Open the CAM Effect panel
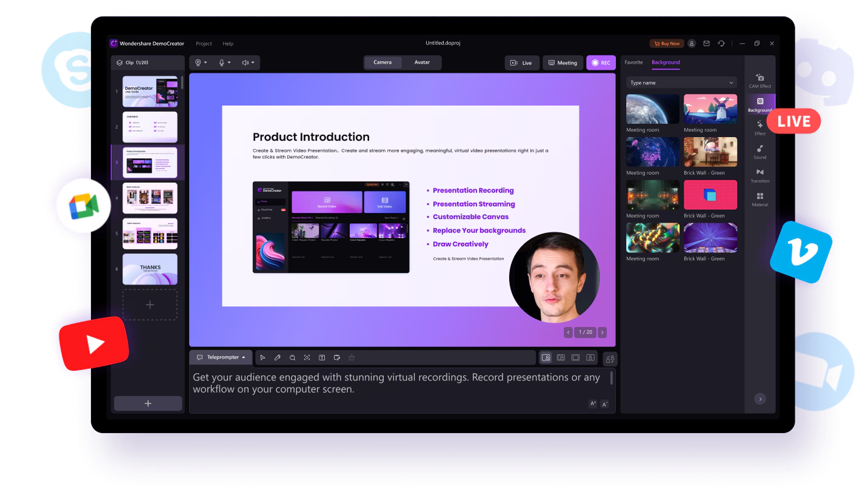Viewport: 868px width, 495px height. 760,81
